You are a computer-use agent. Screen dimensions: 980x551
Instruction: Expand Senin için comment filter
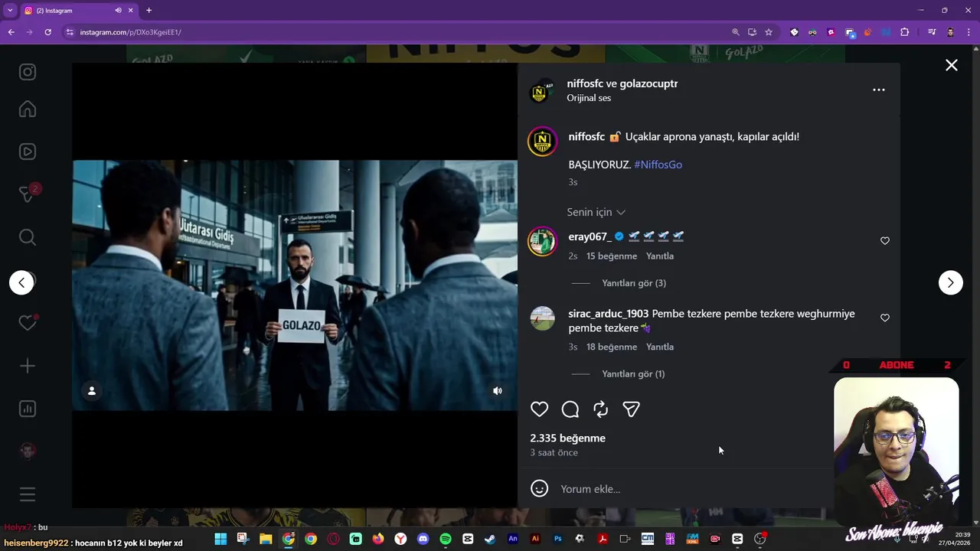pos(596,212)
